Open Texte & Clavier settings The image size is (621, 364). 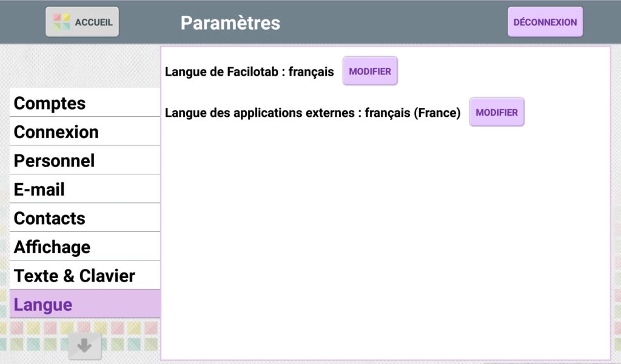85,276
